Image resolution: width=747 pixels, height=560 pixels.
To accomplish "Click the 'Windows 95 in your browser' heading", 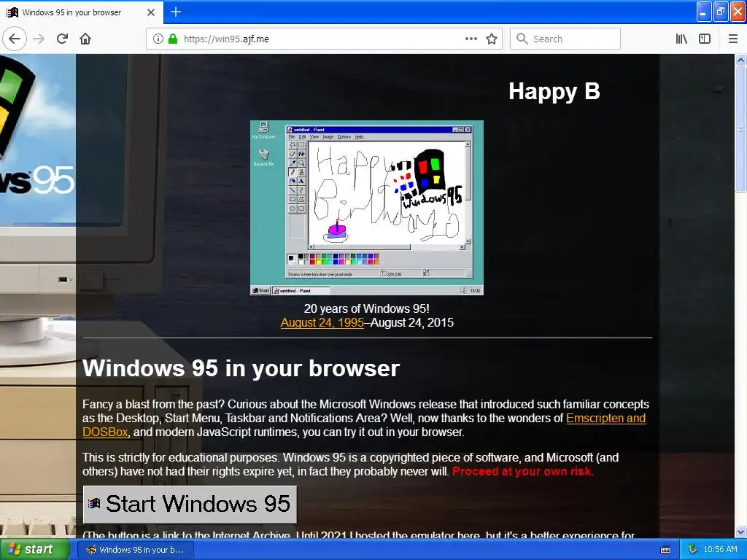I will 241,368.
